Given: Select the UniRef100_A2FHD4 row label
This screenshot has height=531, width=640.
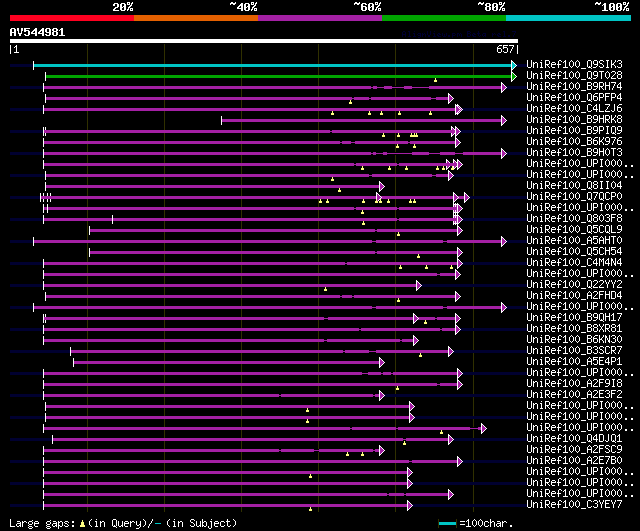Looking at the screenshot, I should point(574,296).
